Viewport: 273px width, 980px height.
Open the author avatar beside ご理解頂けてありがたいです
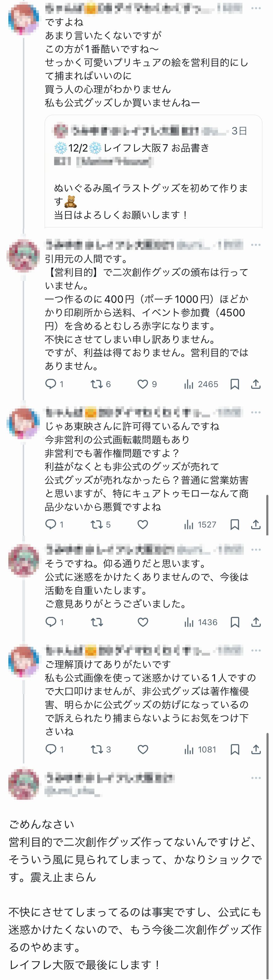click(23, 661)
